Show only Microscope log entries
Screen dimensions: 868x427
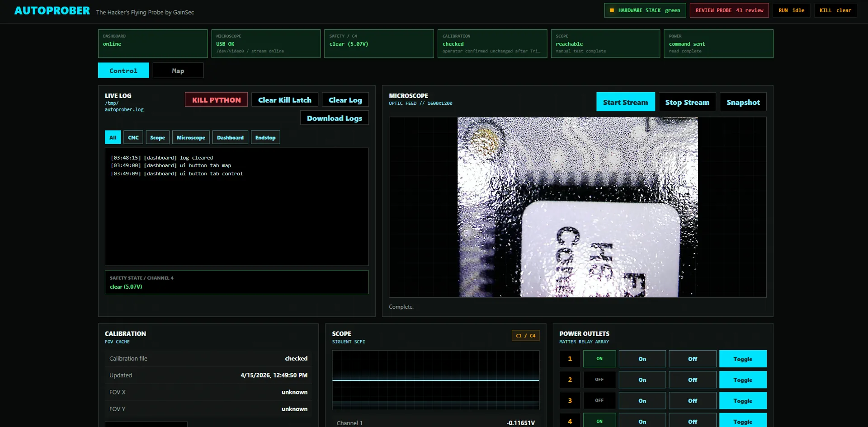[x=191, y=137]
